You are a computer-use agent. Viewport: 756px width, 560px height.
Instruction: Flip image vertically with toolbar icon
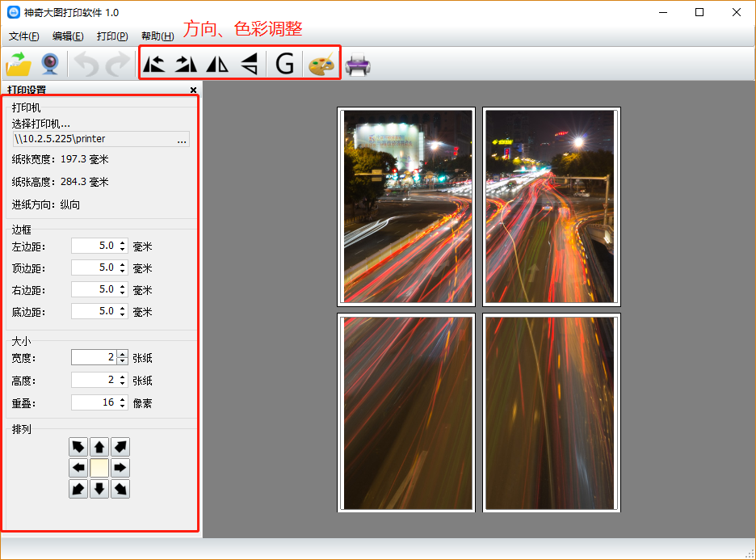click(x=250, y=63)
